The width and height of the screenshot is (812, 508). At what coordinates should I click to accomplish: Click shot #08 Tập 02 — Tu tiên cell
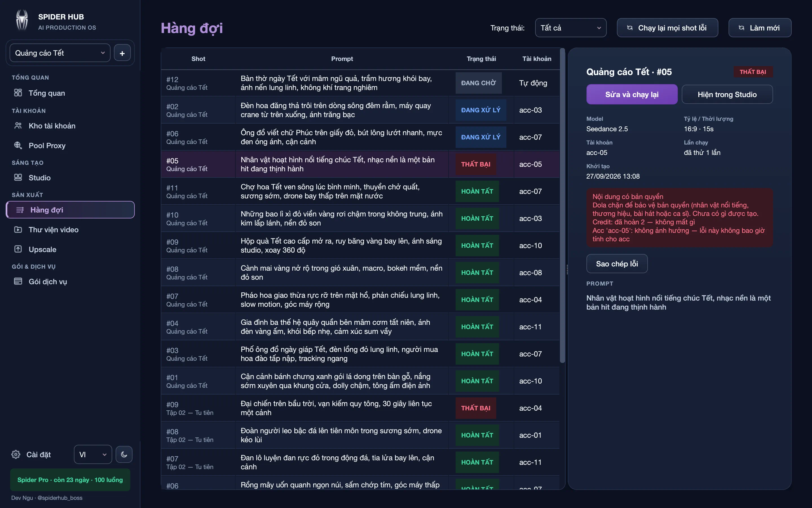coord(198,435)
